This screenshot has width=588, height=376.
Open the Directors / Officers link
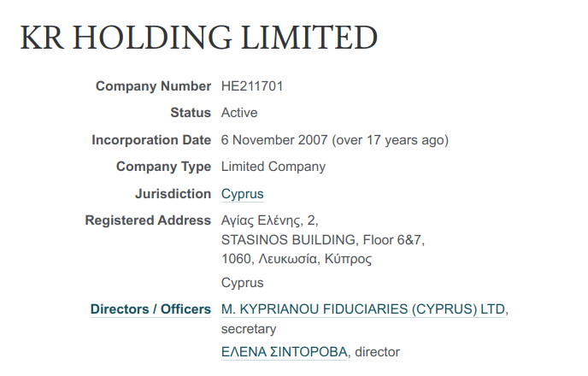[150, 308]
